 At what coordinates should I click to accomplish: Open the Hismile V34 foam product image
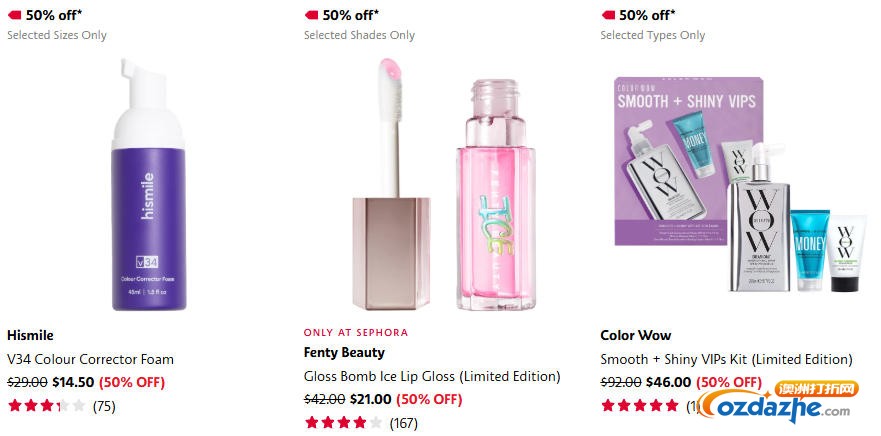coord(150,185)
